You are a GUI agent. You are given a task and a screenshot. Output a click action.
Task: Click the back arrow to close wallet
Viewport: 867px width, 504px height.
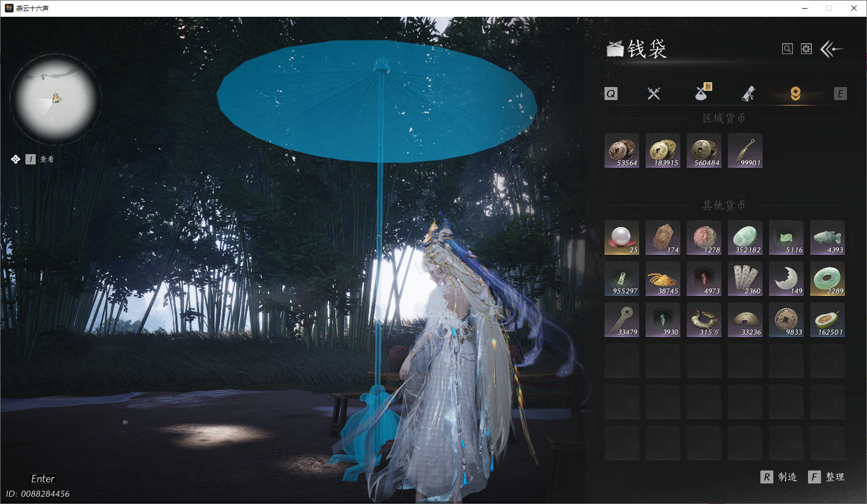point(831,49)
